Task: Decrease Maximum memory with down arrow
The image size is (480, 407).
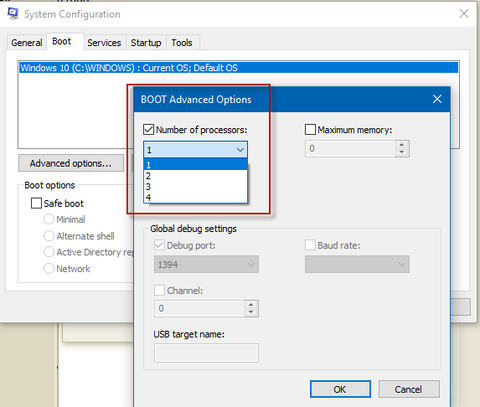Action: tap(402, 152)
